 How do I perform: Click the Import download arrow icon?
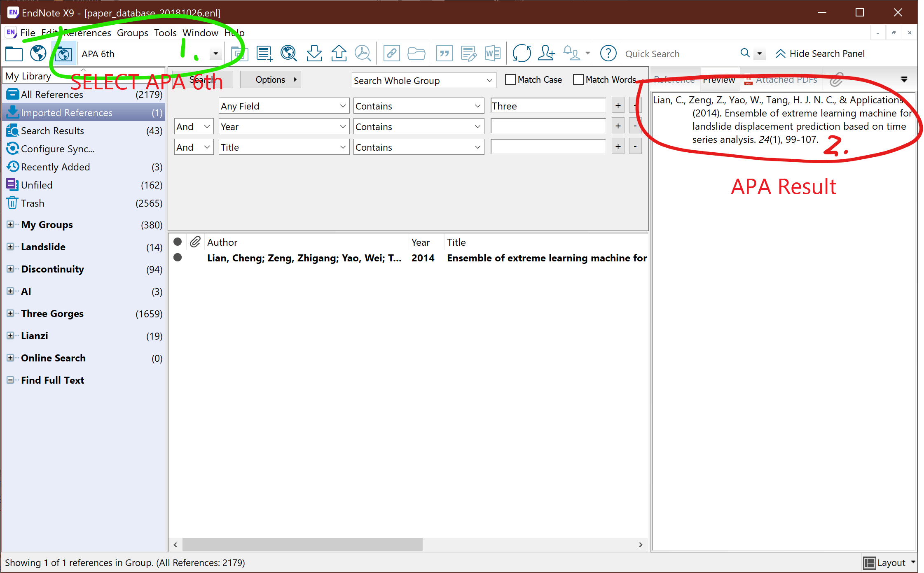(x=314, y=54)
